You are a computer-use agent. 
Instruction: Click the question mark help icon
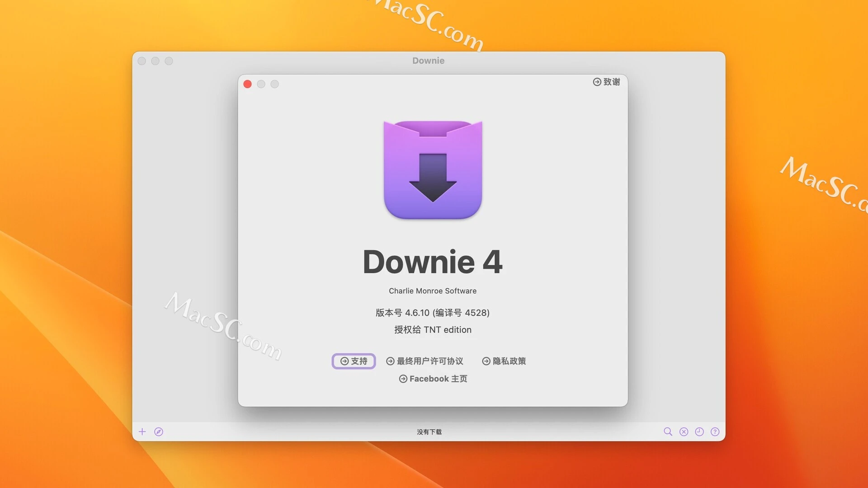click(715, 432)
